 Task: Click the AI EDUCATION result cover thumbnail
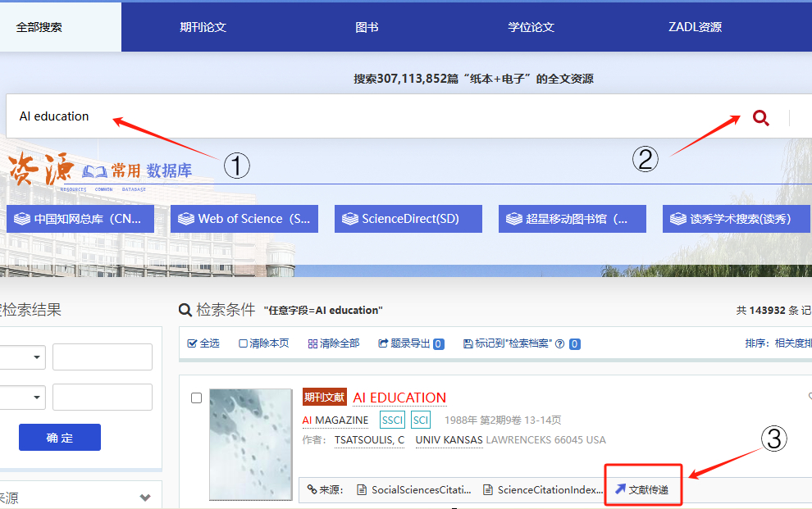pyautogui.click(x=251, y=444)
